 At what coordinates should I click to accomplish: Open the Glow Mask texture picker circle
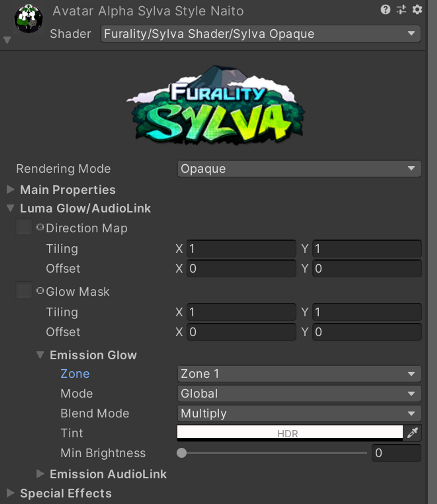(40, 291)
